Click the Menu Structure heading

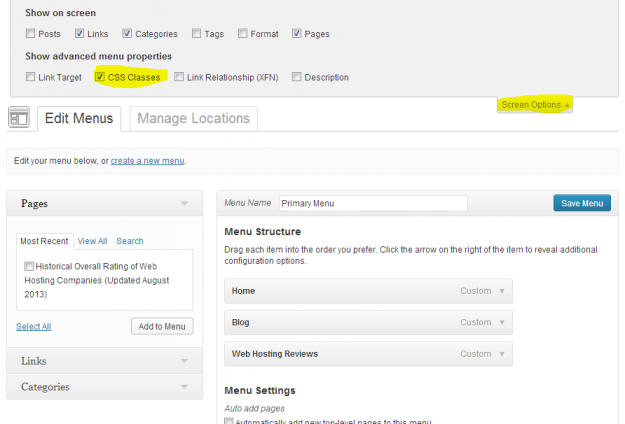tap(263, 232)
